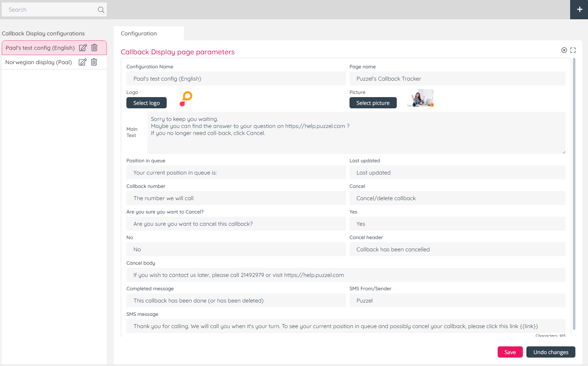The image size is (588, 366).
Task: Click the plus add button
Action: [x=579, y=9]
